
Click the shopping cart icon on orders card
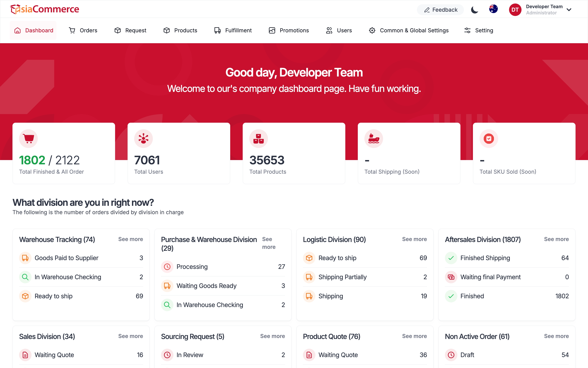28,138
